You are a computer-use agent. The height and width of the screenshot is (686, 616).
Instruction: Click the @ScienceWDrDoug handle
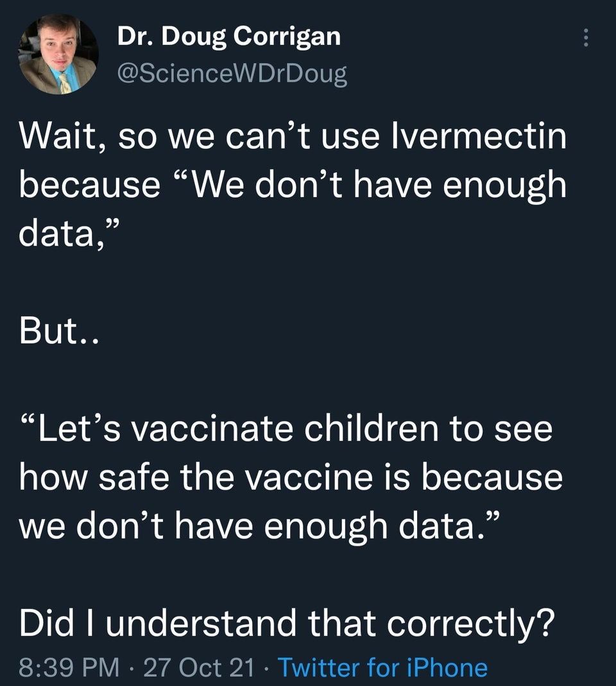click(232, 74)
